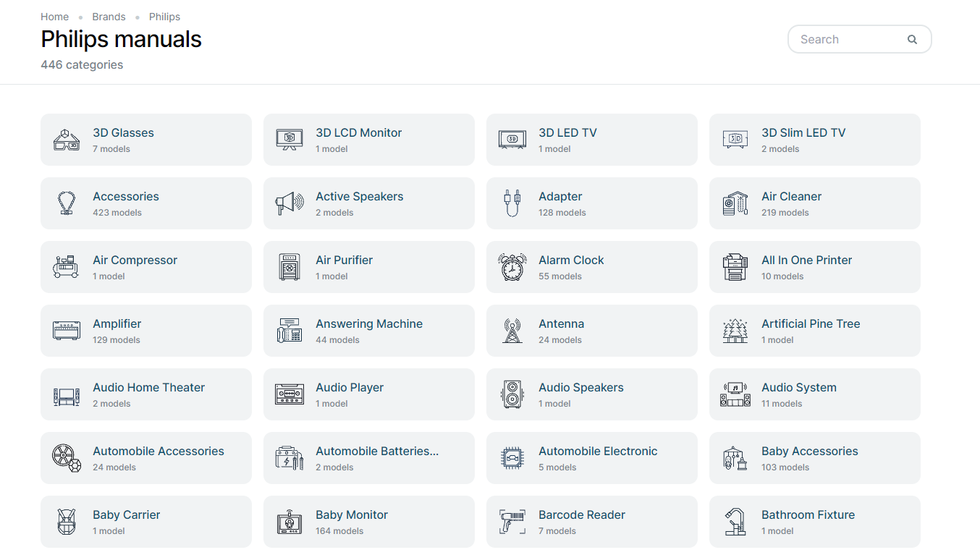Click the Active Speakers megaphone icon
Screen dimensions: 980x555
(290, 203)
